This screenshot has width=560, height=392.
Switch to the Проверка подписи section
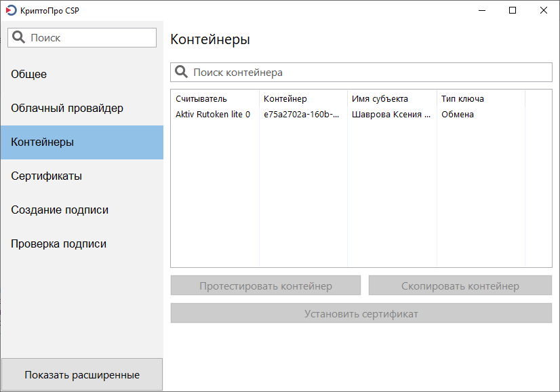[x=82, y=244]
